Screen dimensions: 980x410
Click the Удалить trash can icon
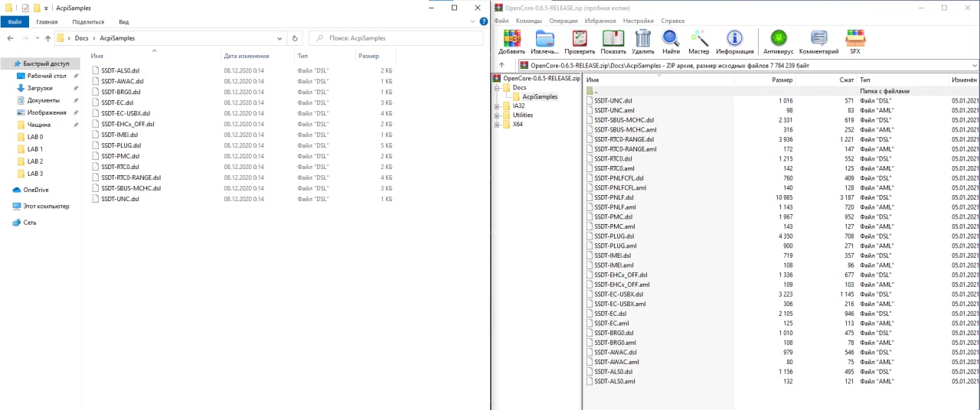tap(643, 38)
